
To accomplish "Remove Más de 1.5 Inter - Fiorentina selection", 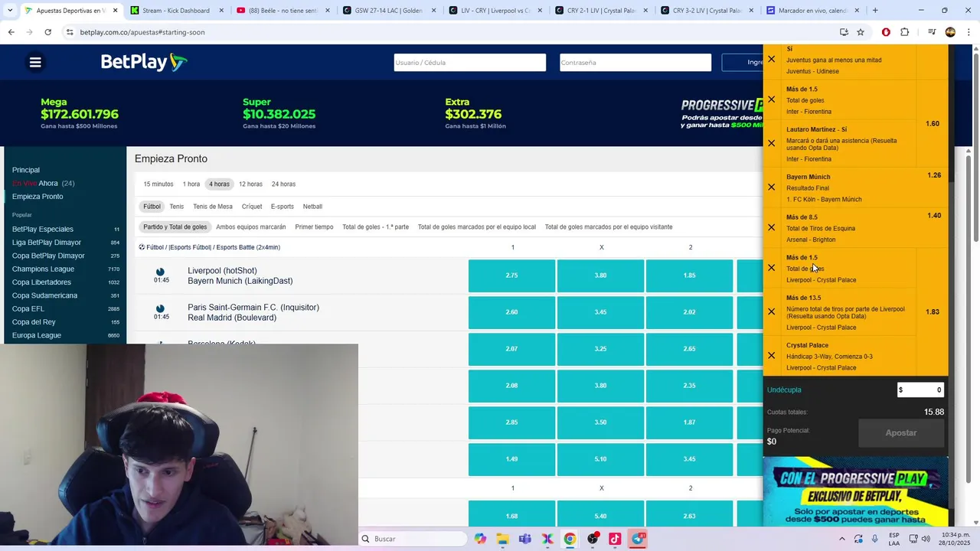I will point(771,99).
